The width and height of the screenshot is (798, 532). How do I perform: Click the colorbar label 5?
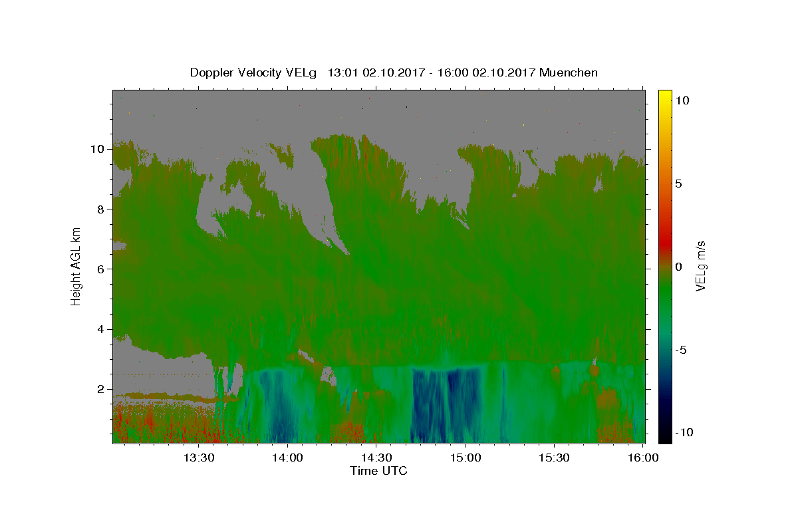coord(678,184)
